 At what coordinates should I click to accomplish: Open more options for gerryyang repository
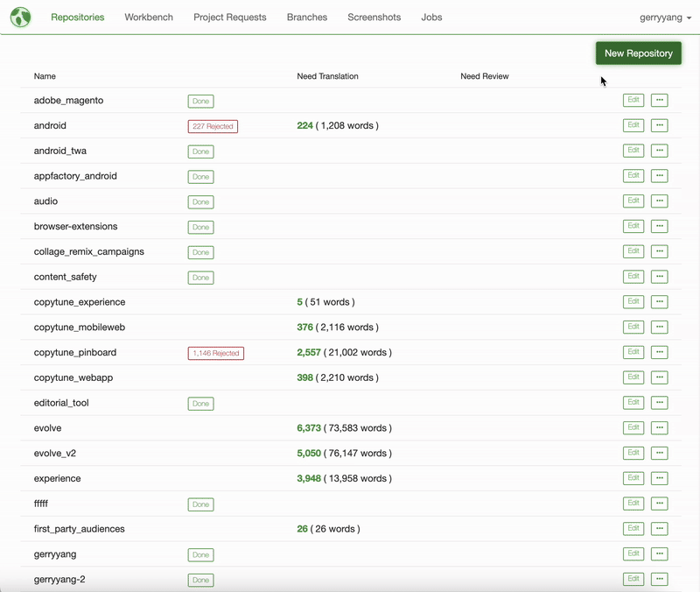[660, 553]
